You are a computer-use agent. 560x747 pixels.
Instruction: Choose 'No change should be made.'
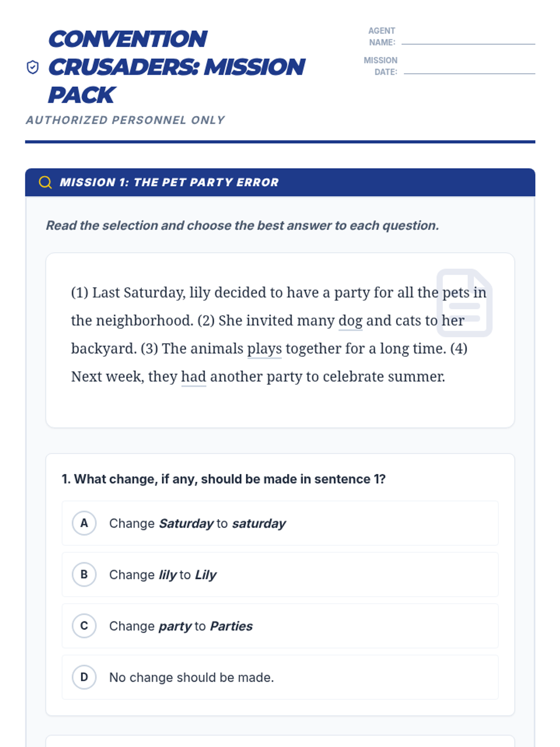pos(191,677)
